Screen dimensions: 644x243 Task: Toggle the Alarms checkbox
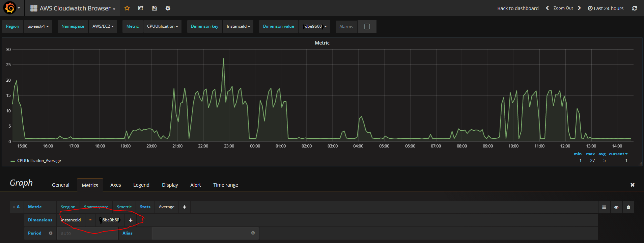[x=367, y=26]
